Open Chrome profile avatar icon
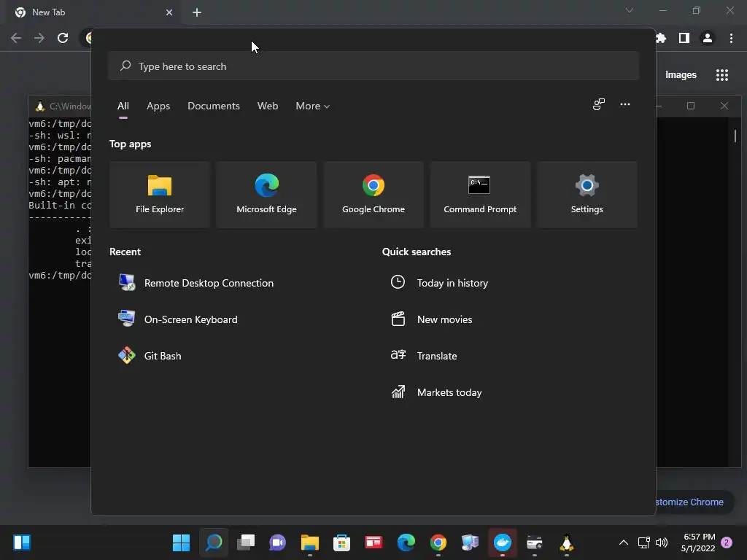 tap(708, 38)
